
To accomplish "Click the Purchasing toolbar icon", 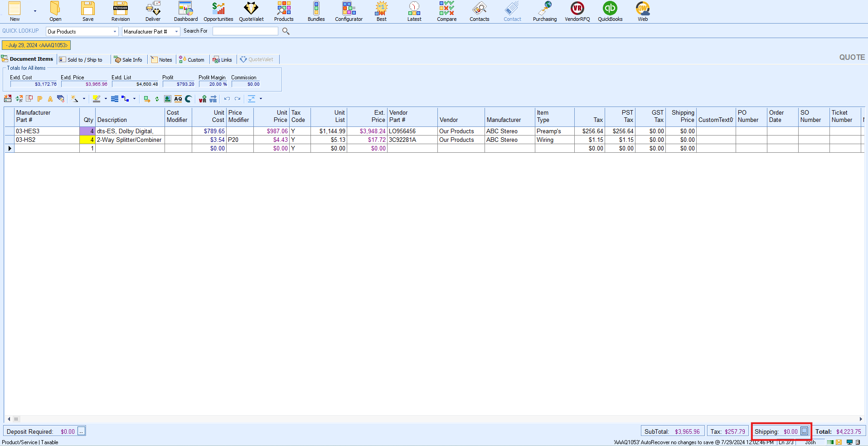I will [544, 11].
